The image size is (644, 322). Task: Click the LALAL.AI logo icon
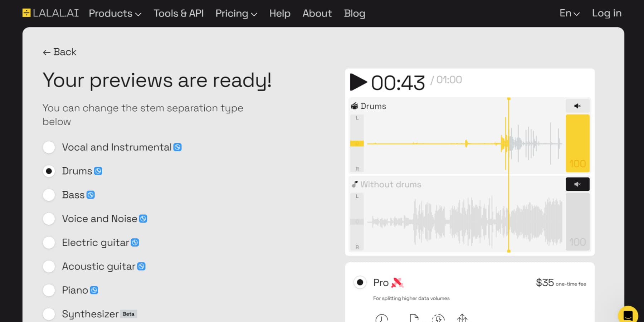coord(26,13)
